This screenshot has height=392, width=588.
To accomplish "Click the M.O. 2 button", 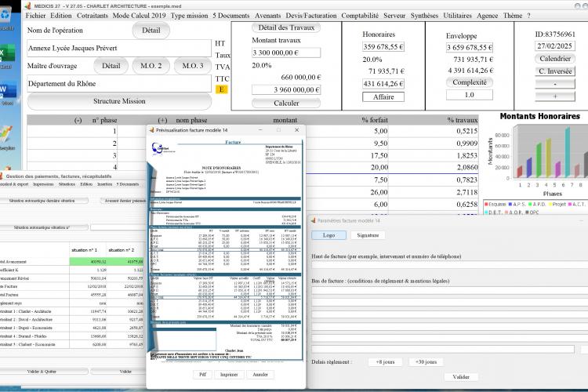I will 151,66.
